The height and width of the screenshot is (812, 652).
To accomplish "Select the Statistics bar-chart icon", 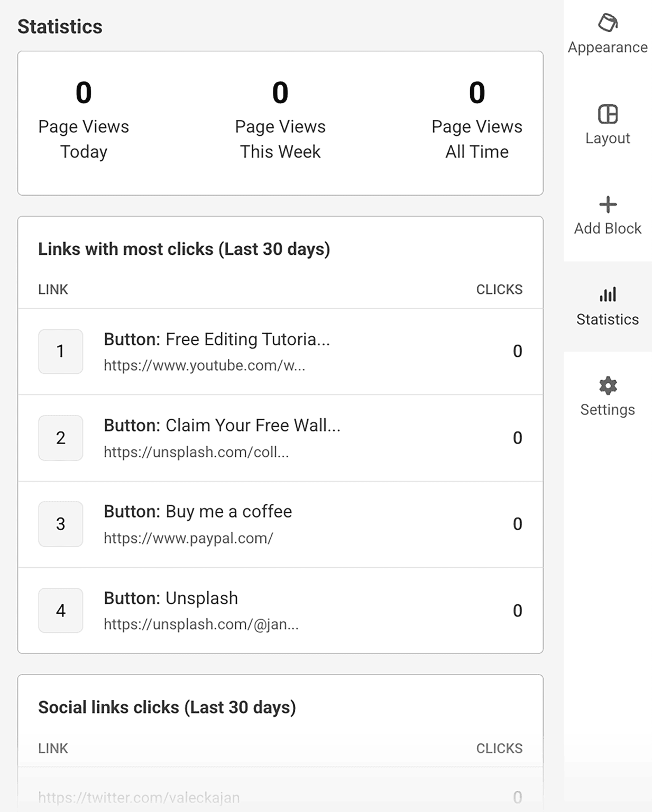I will pos(607,295).
